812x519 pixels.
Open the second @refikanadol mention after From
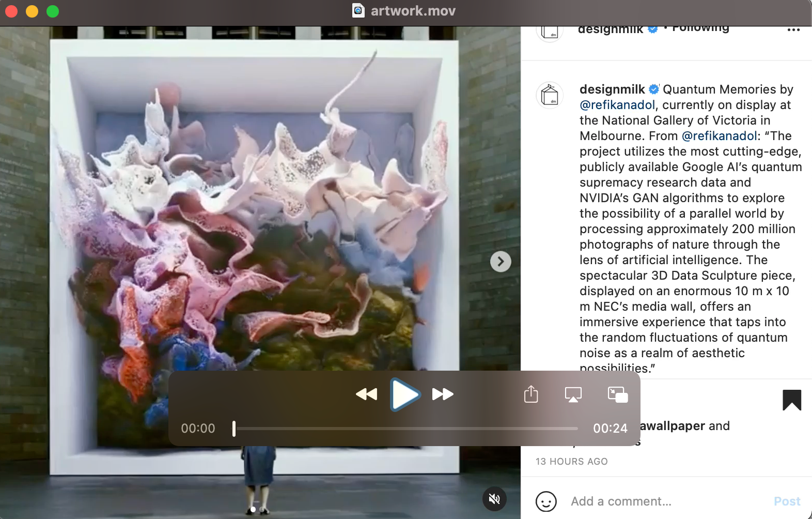[720, 136]
